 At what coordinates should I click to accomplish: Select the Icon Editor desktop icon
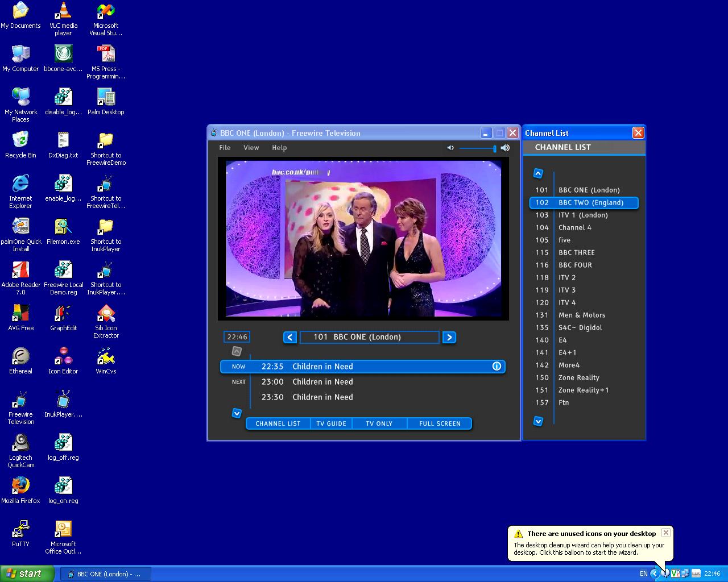(63, 361)
